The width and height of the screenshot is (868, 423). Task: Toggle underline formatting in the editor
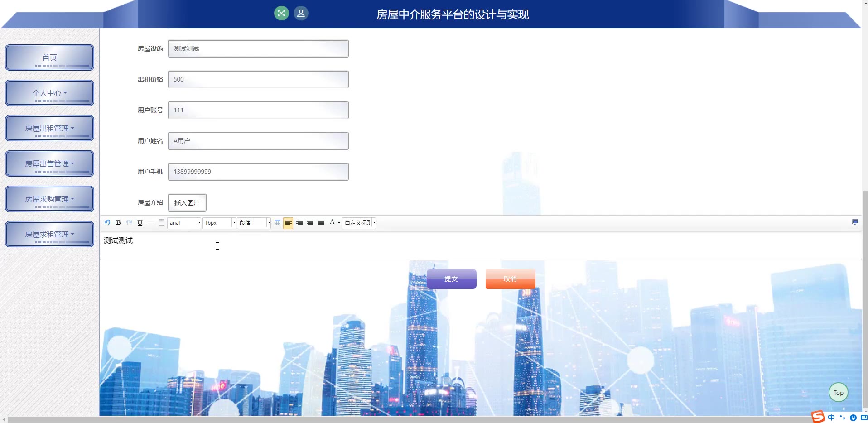(140, 222)
